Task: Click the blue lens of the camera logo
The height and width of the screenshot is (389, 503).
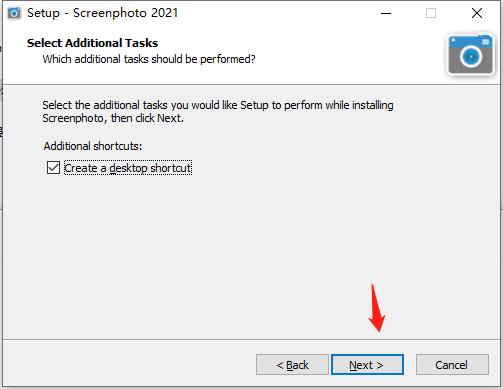Action: 471,56
